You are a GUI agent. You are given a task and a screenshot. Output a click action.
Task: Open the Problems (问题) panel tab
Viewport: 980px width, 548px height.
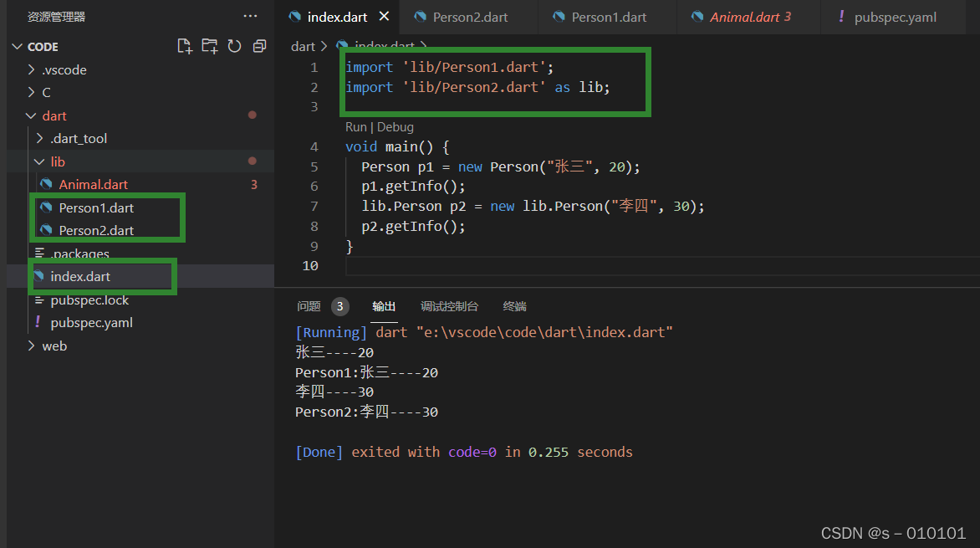coord(309,306)
